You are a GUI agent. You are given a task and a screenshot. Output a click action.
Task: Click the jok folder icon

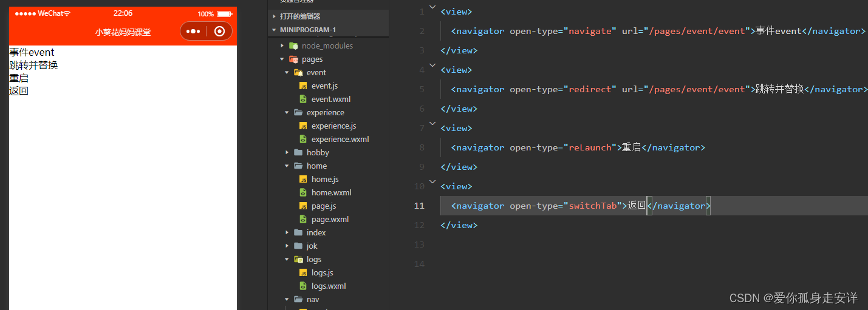(298, 246)
